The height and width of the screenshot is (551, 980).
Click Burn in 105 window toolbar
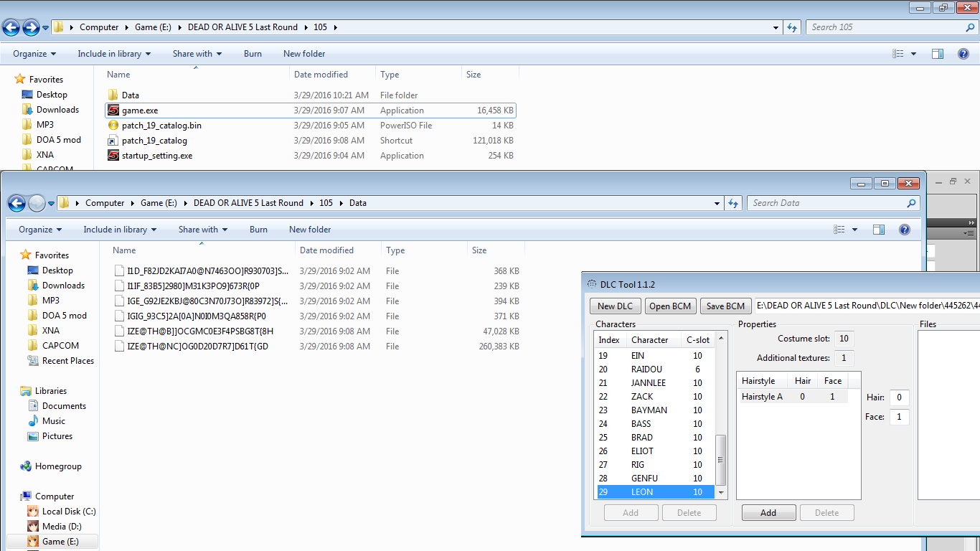253,54
